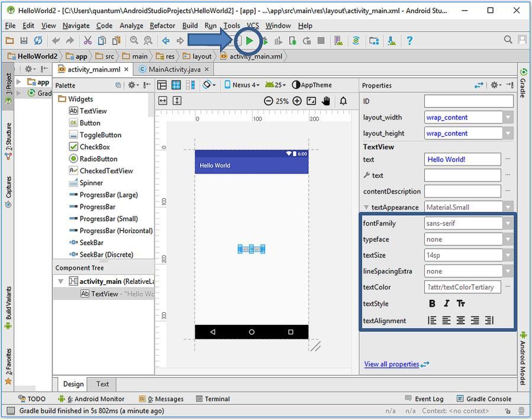Open the Help question mark icon
This screenshot has height=420, width=532.
point(409,41)
